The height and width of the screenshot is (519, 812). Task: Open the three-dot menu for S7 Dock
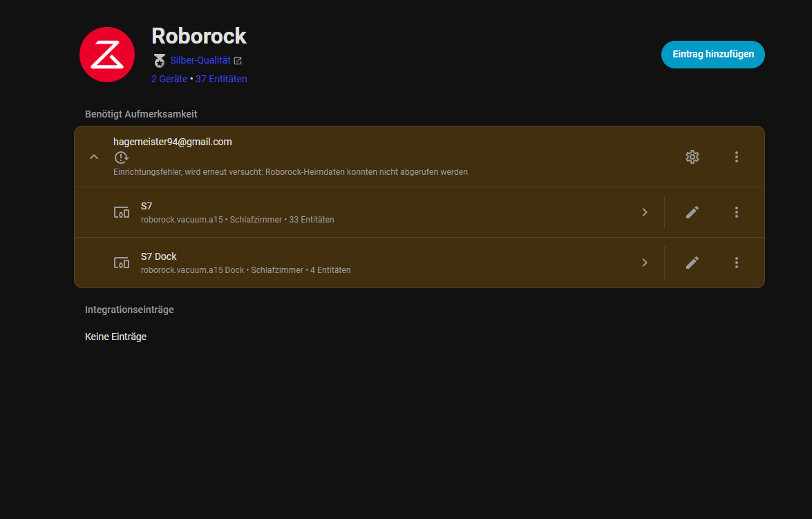[736, 263]
